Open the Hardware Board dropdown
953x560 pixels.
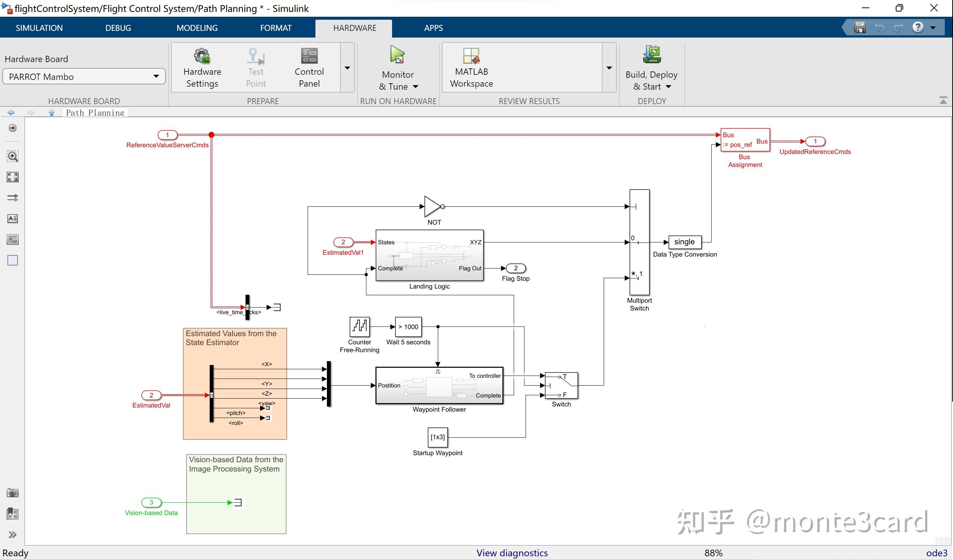(156, 76)
